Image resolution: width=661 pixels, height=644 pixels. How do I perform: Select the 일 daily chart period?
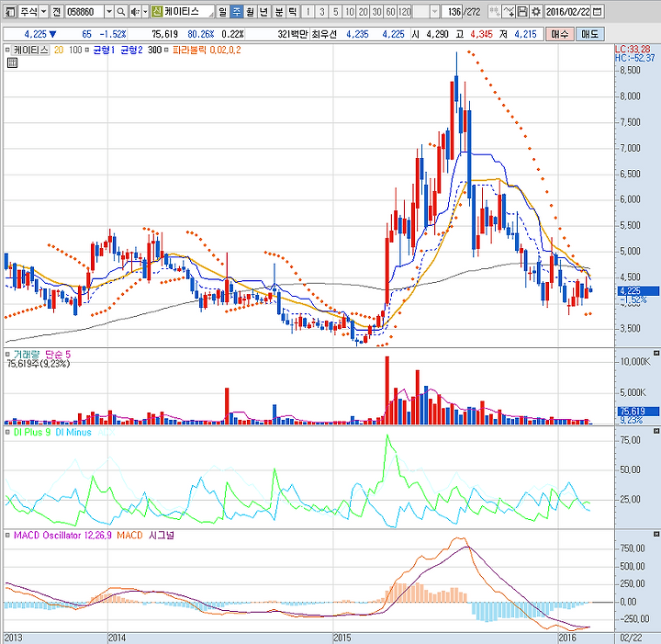pyautogui.click(x=222, y=11)
